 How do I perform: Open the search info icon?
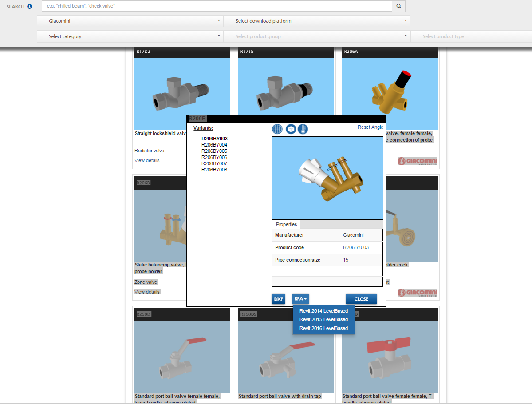click(30, 7)
